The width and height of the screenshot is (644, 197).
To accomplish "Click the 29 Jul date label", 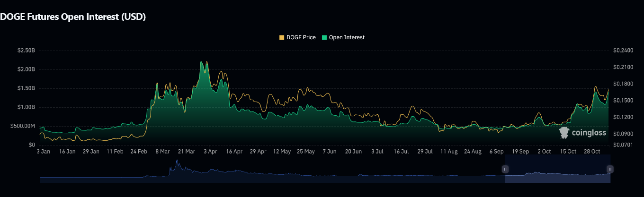I will (425, 152).
